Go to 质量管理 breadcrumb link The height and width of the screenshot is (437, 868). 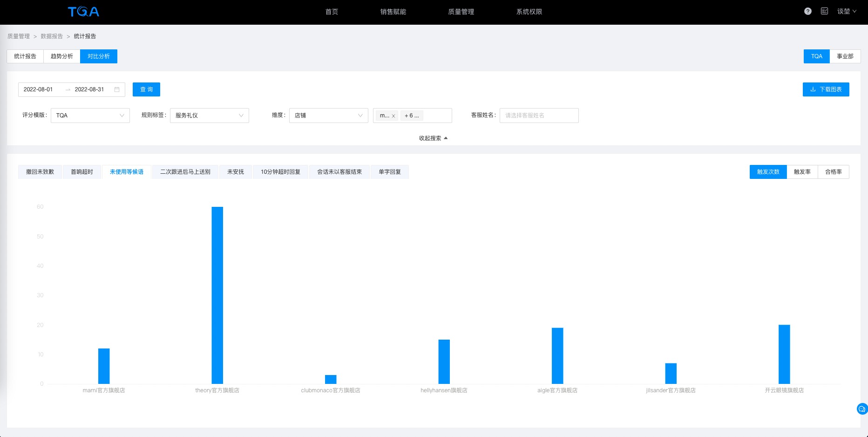(x=19, y=36)
